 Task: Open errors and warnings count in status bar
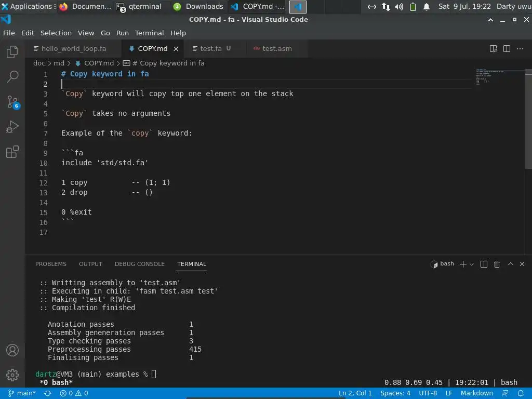click(74, 393)
